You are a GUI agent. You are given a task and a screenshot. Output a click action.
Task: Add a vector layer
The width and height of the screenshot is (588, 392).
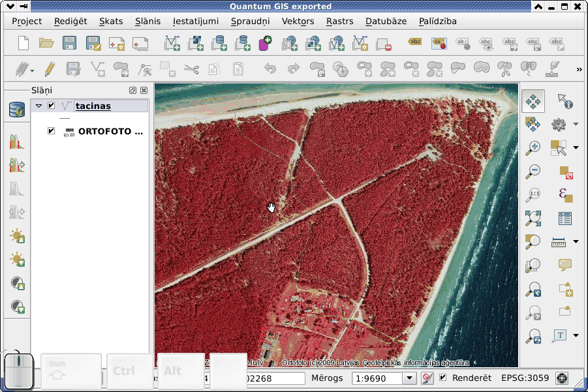[x=172, y=44]
